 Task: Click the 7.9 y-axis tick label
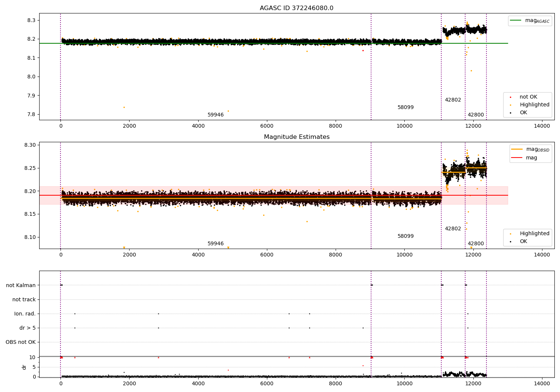31,96
